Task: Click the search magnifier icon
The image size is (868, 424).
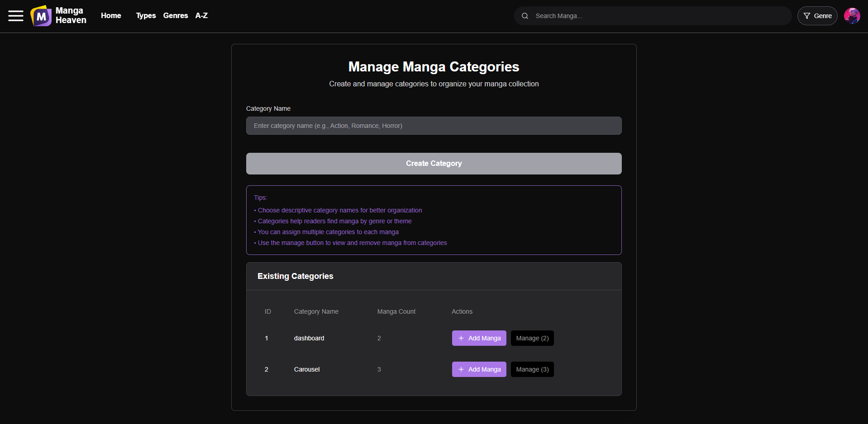Action: coord(525,16)
